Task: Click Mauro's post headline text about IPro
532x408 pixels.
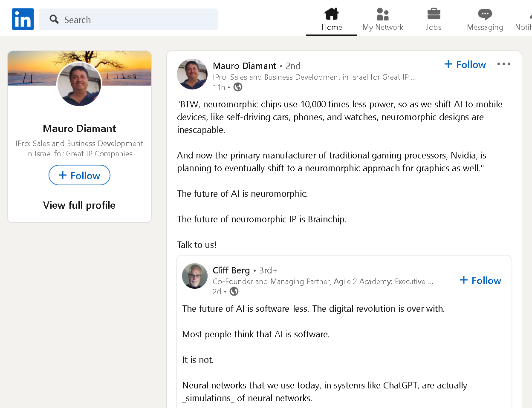Action: tap(315, 77)
